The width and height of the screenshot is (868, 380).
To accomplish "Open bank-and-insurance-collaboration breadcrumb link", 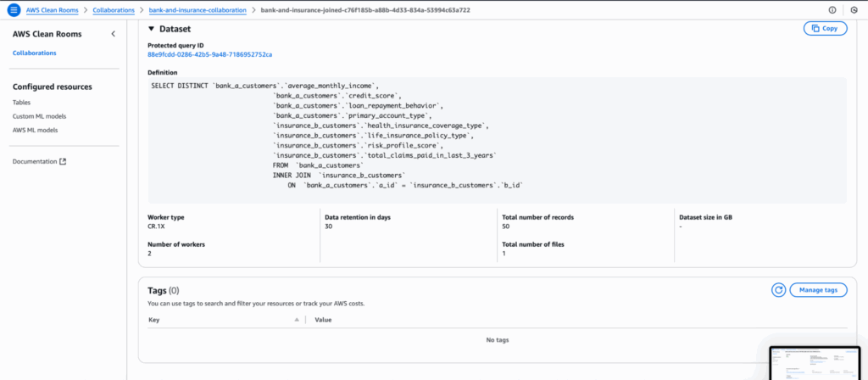I will click(198, 10).
